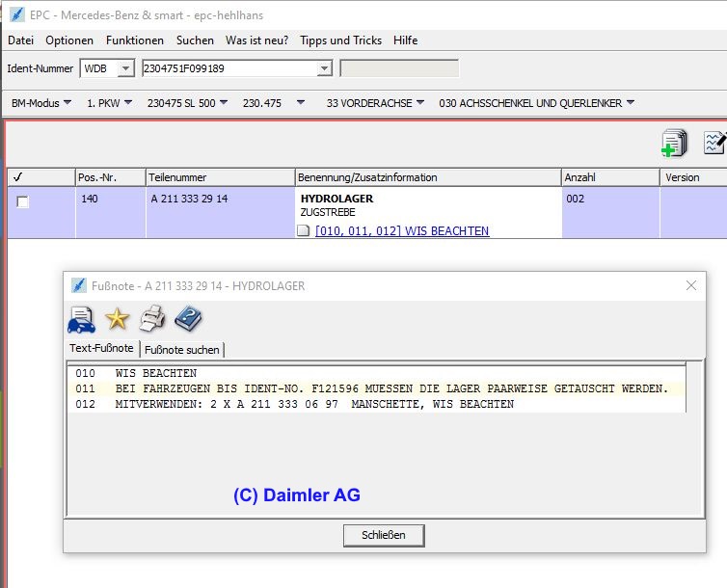Click the HYDROLAGER part name
This screenshot has height=588, width=727.
point(337,199)
